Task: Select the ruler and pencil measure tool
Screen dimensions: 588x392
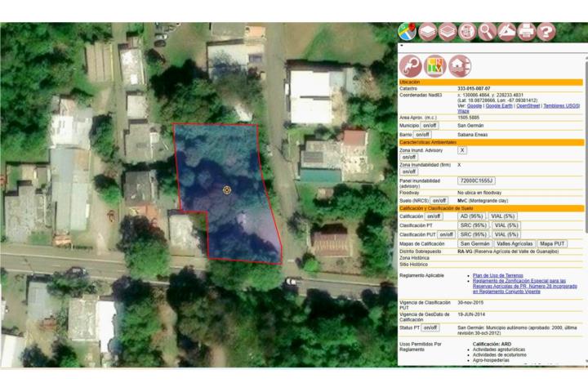Action: [506, 32]
